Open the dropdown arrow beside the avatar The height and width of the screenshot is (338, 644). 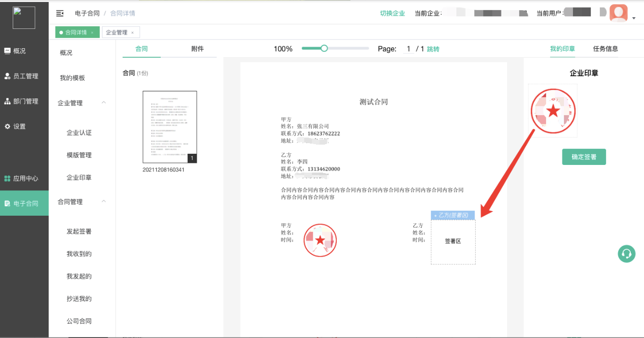634,18
